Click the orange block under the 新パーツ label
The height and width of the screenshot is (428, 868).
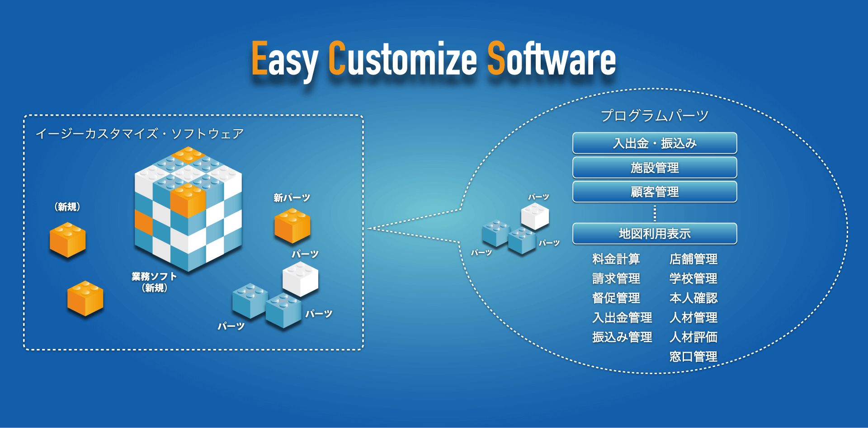tap(292, 226)
